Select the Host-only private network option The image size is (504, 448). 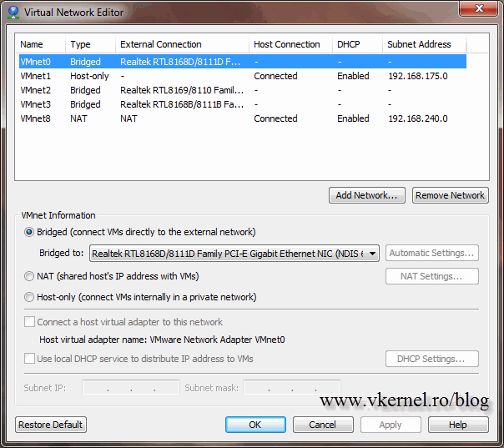pyautogui.click(x=29, y=297)
